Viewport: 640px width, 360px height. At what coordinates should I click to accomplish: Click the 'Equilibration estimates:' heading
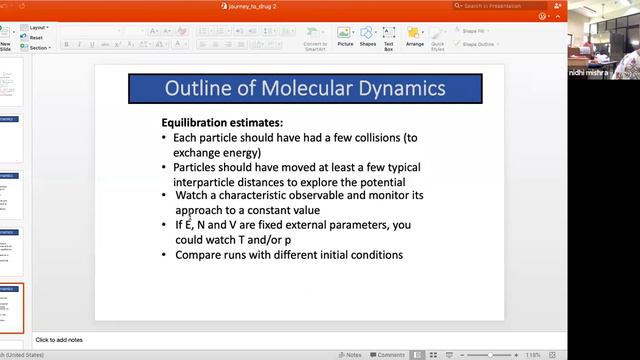coord(222,123)
